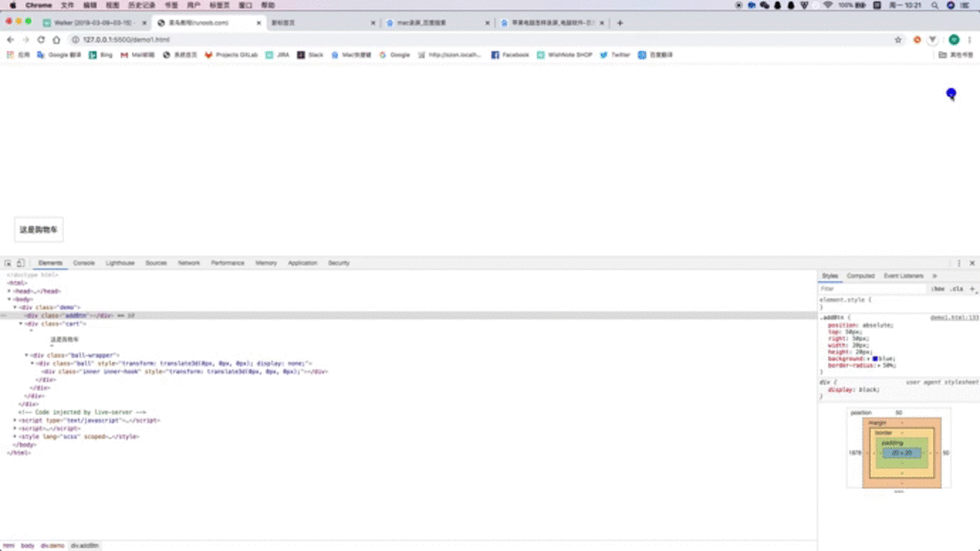Open DevTools three-dot customize menu
Viewport: 980px width, 551px height.
(959, 263)
